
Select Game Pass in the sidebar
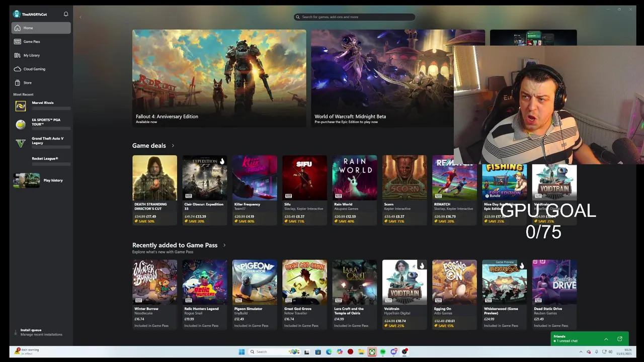(41, 42)
